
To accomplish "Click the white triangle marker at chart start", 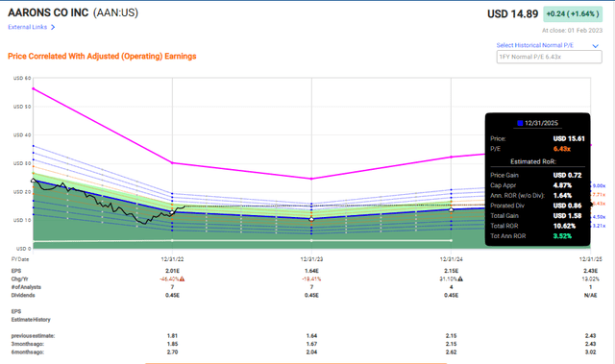I will coord(33,181).
